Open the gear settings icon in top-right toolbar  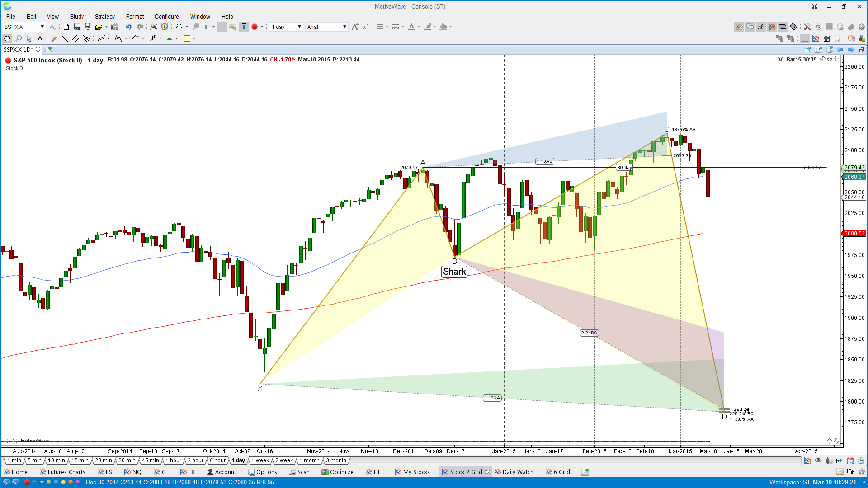tap(862, 27)
